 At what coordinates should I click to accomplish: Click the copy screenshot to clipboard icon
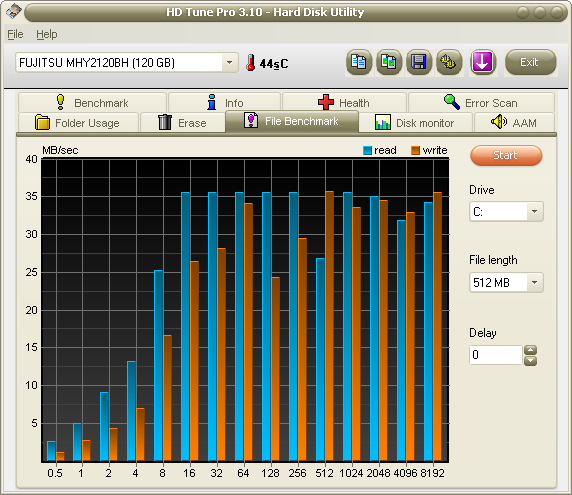click(x=389, y=62)
